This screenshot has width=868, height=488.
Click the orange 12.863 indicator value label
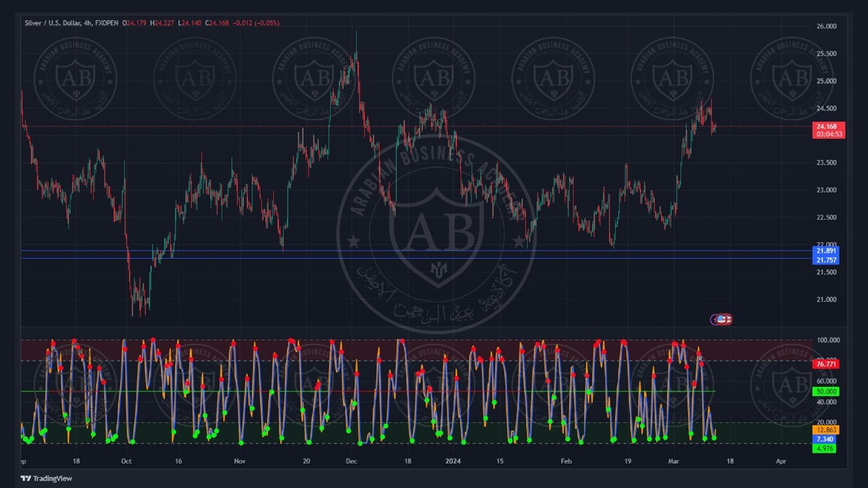[x=827, y=430]
